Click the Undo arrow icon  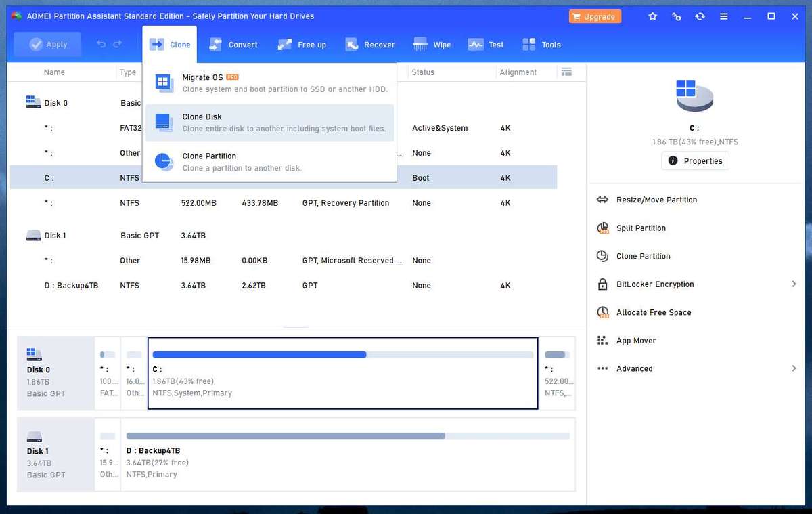101,45
